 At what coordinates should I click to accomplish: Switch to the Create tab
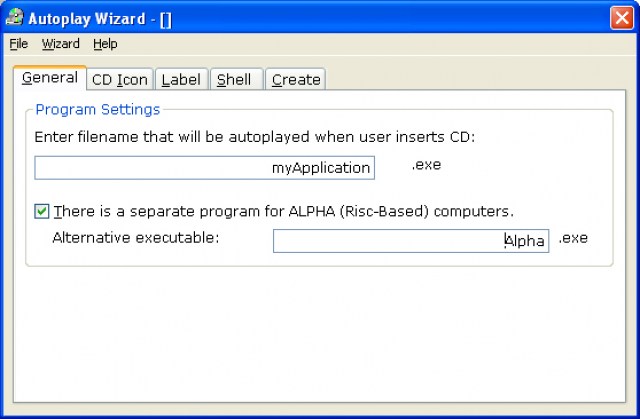click(295, 80)
